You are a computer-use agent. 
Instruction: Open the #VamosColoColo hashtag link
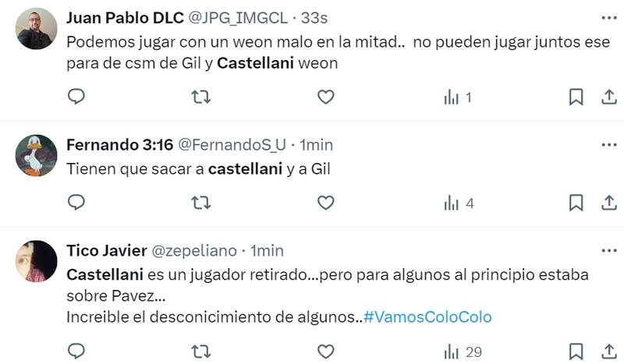click(x=427, y=317)
